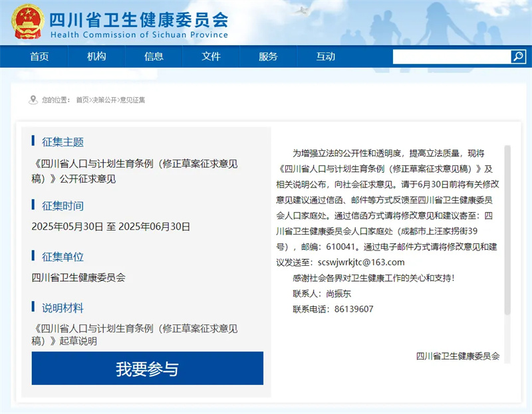Viewport: 532px width, 414px height.
Task: Click the 我要参与 button
Action: [x=147, y=368]
